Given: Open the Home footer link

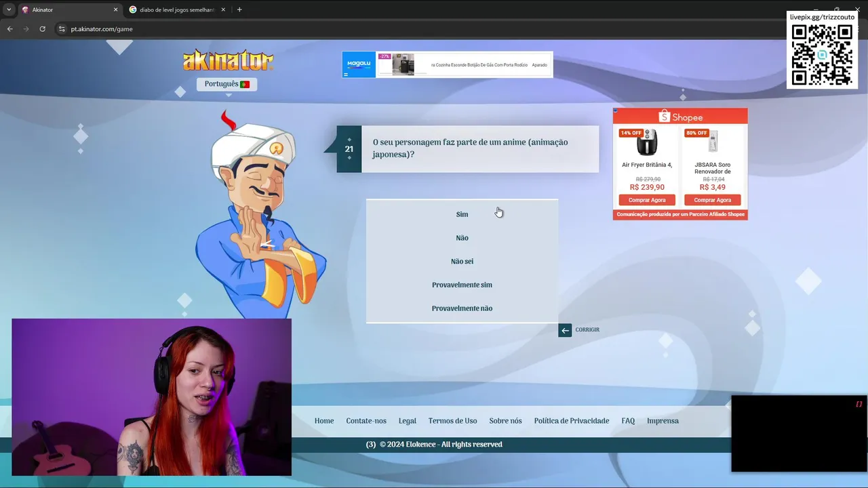Looking at the screenshot, I should [324, 421].
